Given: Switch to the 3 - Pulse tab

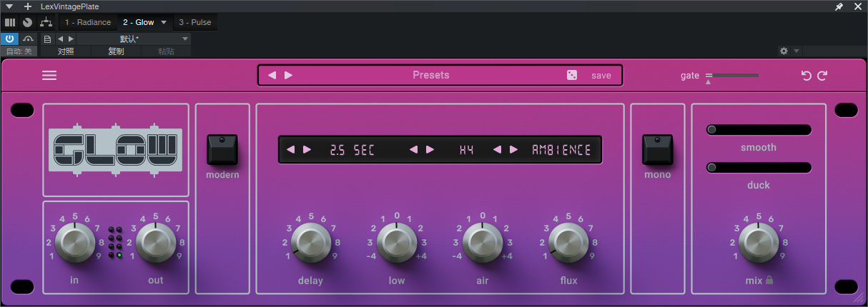Looking at the screenshot, I should pos(195,22).
